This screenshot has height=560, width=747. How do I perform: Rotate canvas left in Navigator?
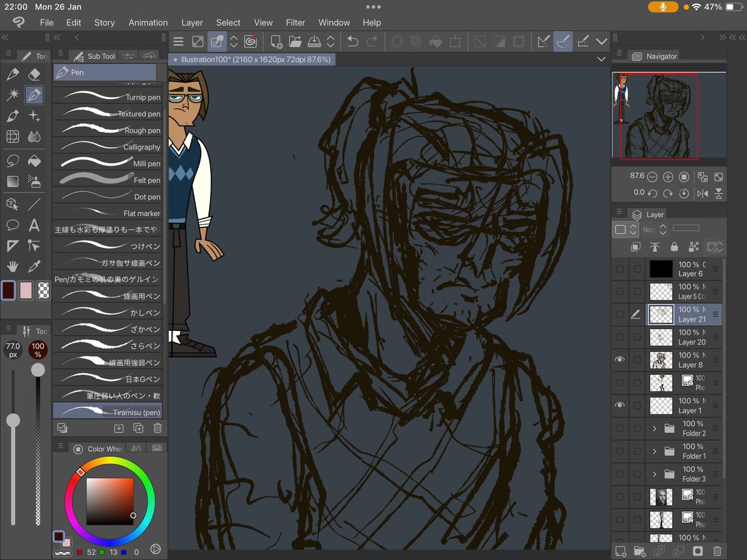pyautogui.click(x=652, y=194)
